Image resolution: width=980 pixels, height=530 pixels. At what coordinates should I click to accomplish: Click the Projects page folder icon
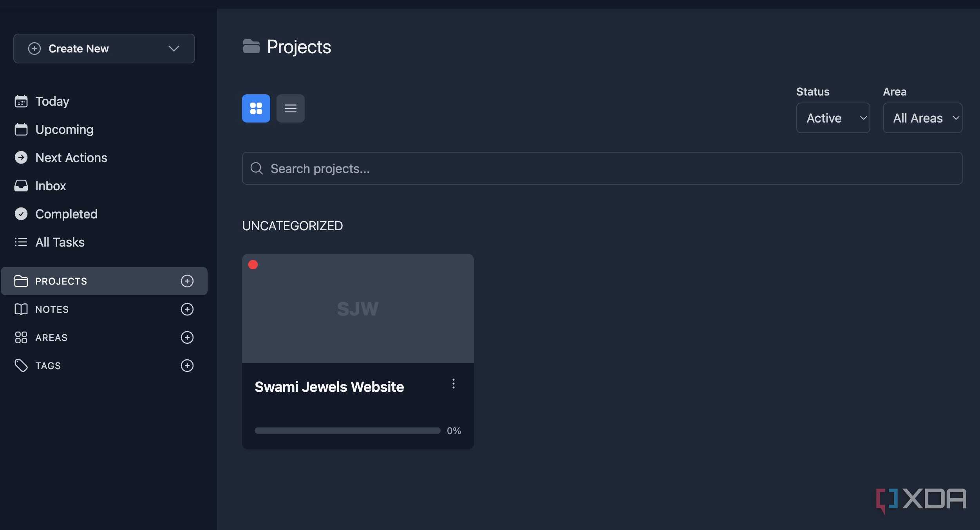tap(251, 47)
